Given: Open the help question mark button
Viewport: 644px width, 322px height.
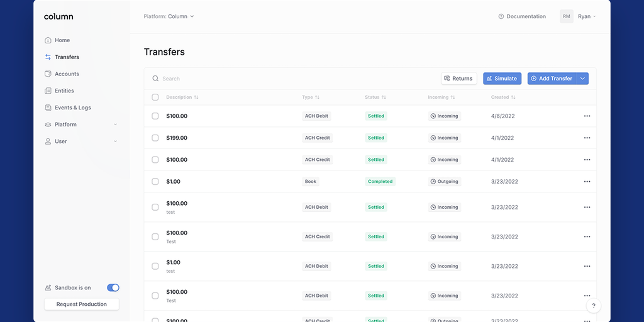Looking at the screenshot, I should point(593,306).
